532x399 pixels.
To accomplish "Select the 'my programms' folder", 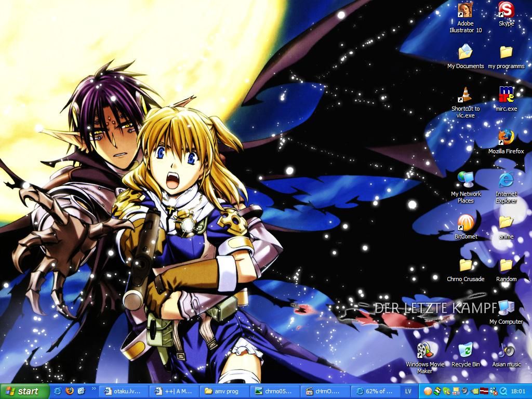I will pos(506,57).
